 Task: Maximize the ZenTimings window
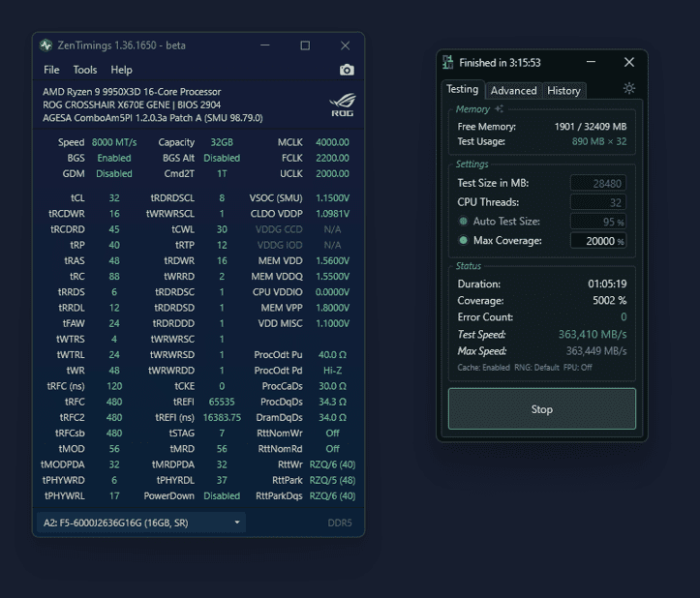(305, 45)
